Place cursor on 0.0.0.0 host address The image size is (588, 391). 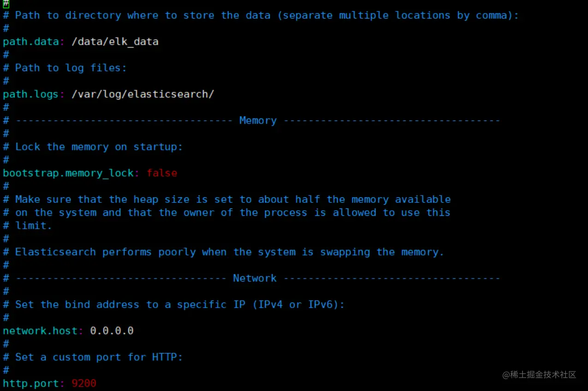click(112, 331)
